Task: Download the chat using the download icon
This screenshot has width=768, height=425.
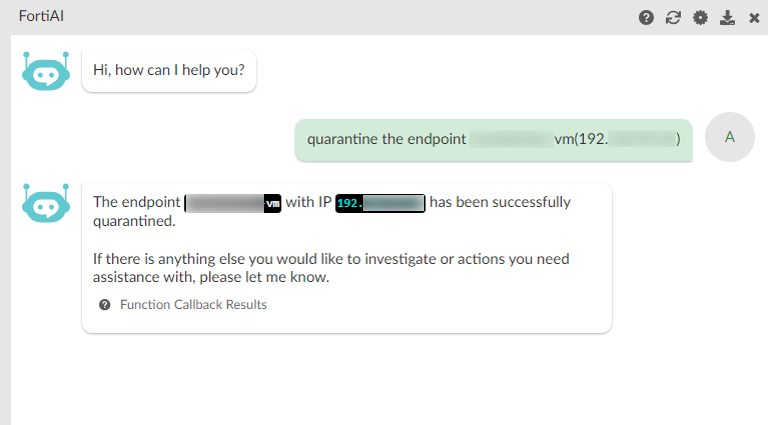Action: (727, 18)
